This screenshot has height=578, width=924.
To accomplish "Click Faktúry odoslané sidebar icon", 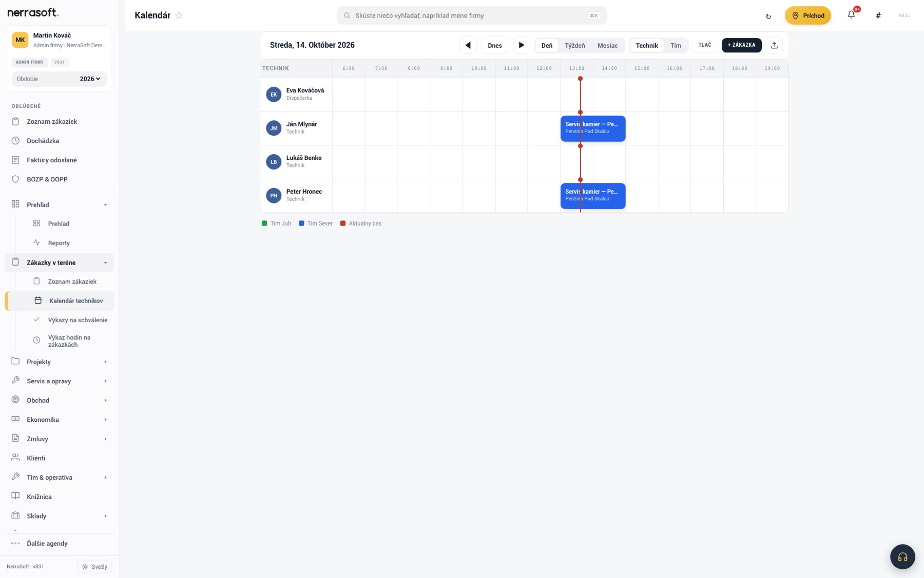I will [x=15, y=160].
